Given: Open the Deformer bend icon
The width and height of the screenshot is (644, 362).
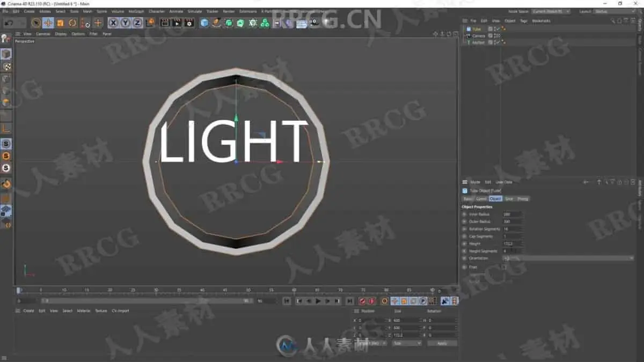Looking at the screenshot, I should [289, 23].
